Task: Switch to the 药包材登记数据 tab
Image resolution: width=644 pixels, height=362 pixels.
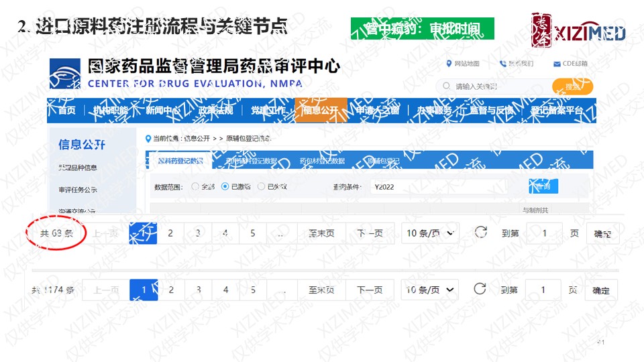Action: 322,161
